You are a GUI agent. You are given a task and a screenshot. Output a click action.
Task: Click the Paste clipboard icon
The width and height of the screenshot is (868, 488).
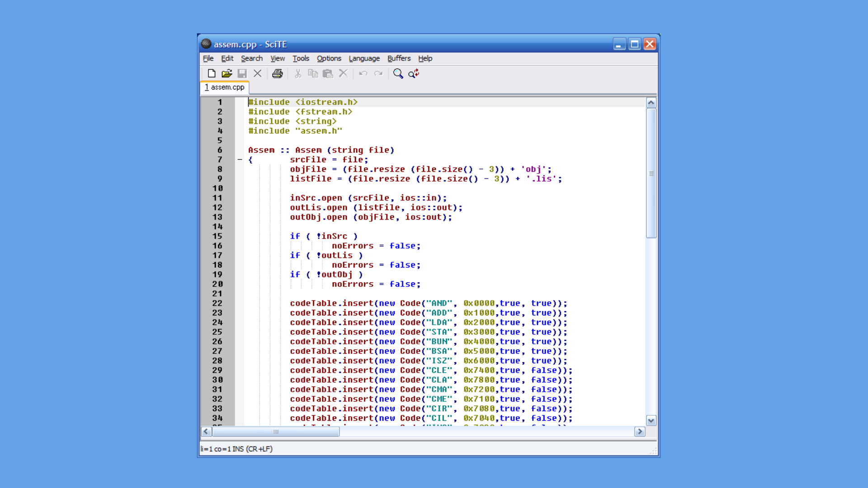(328, 73)
